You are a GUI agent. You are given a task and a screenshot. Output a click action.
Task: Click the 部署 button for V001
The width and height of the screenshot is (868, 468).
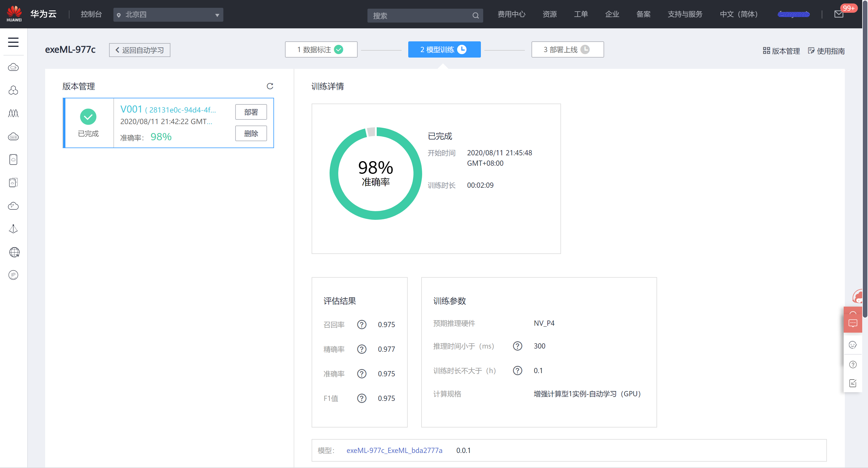pos(251,112)
